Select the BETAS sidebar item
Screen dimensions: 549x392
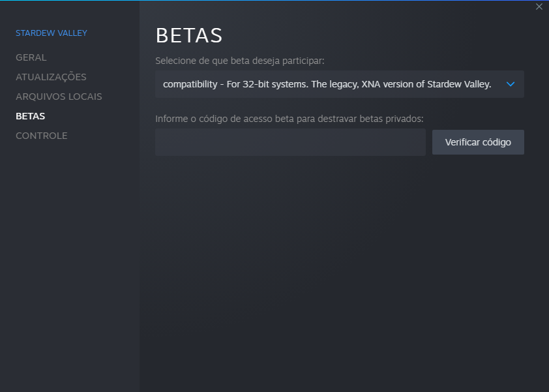(30, 116)
